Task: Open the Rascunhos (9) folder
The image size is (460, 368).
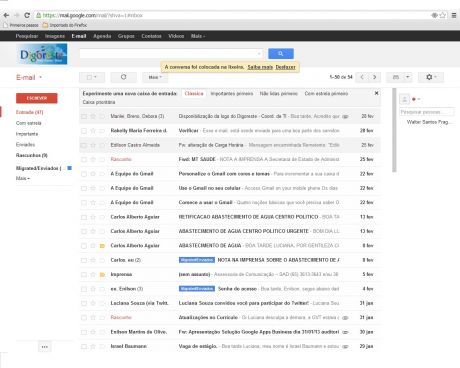Action: [32, 155]
